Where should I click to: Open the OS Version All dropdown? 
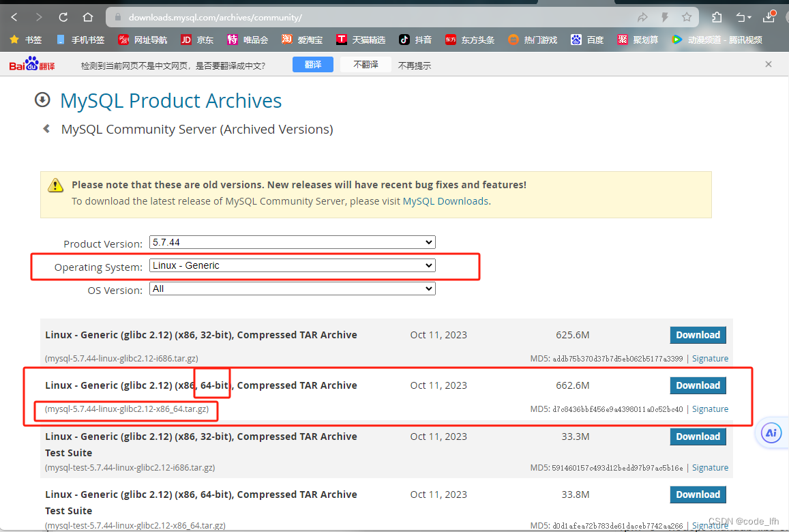(x=293, y=289)
